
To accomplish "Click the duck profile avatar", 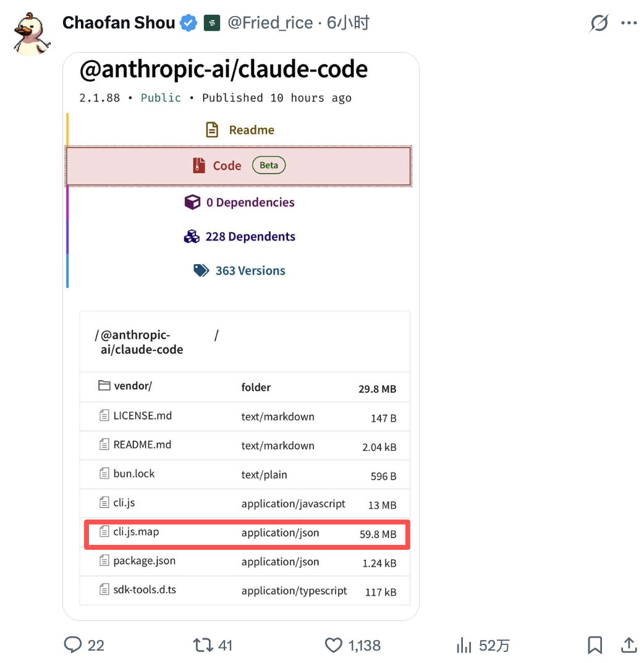I will [x=32, y=33].
